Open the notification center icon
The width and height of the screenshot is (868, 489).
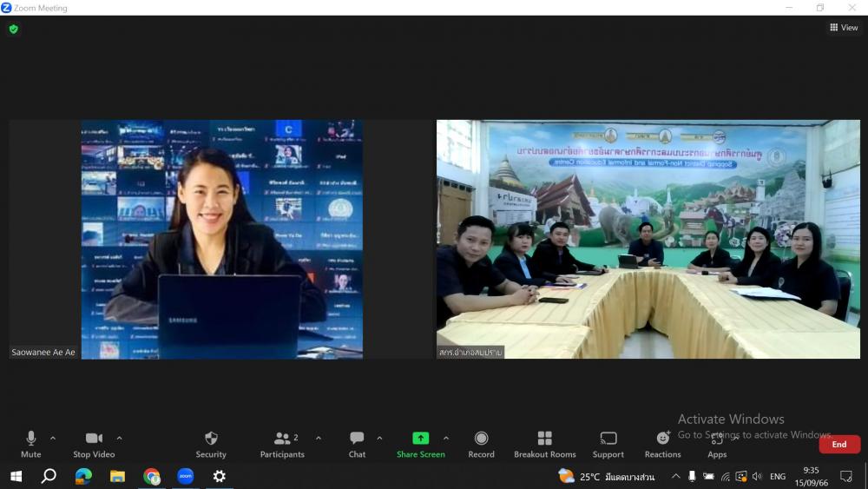click(x=845, y=476)
